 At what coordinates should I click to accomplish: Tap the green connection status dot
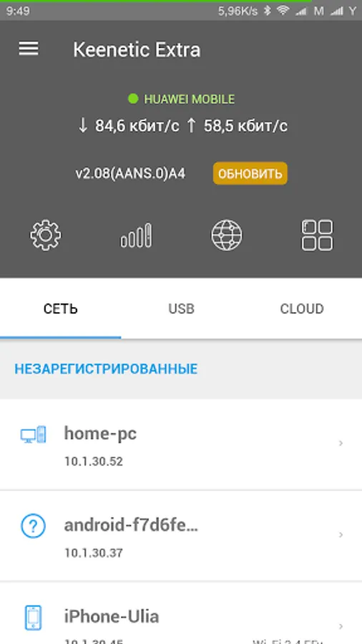(133, 99)
